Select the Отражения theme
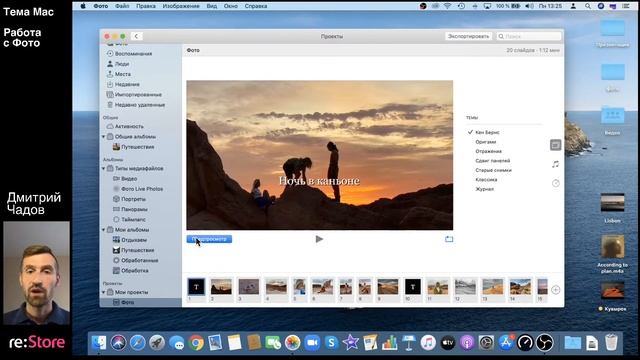 (x=489, y=151)
